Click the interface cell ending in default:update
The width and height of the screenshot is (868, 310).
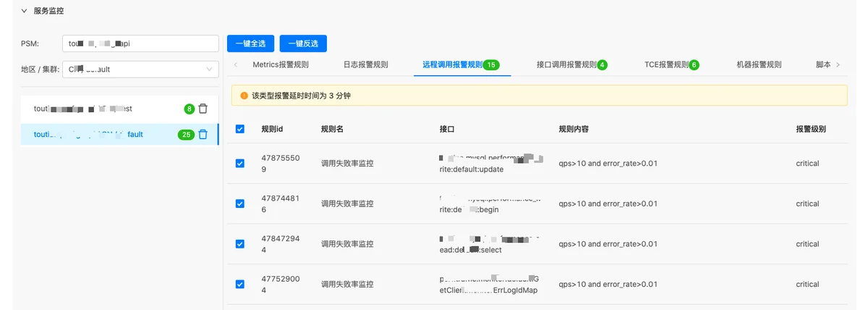(x=491, y=163)
